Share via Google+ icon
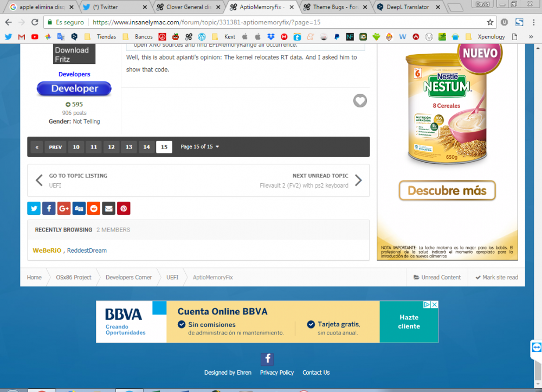This screenshot has height=392, width=542. point(64,208)
